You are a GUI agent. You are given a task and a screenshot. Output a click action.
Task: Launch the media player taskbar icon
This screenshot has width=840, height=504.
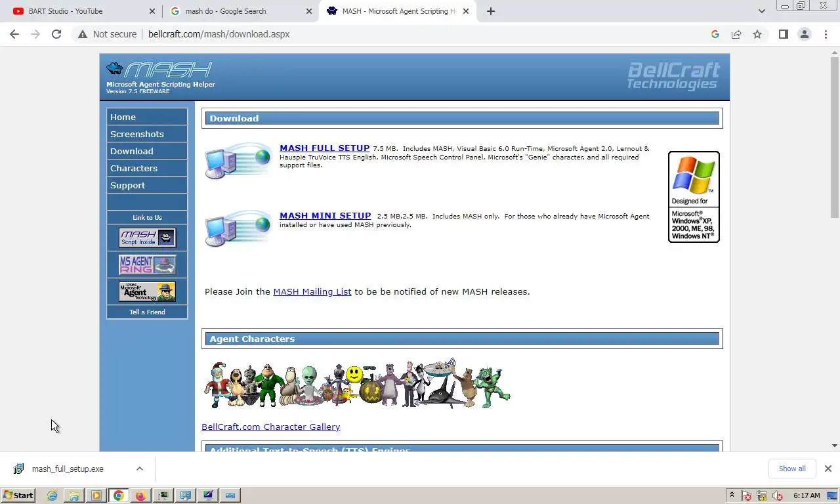[96, 495]
